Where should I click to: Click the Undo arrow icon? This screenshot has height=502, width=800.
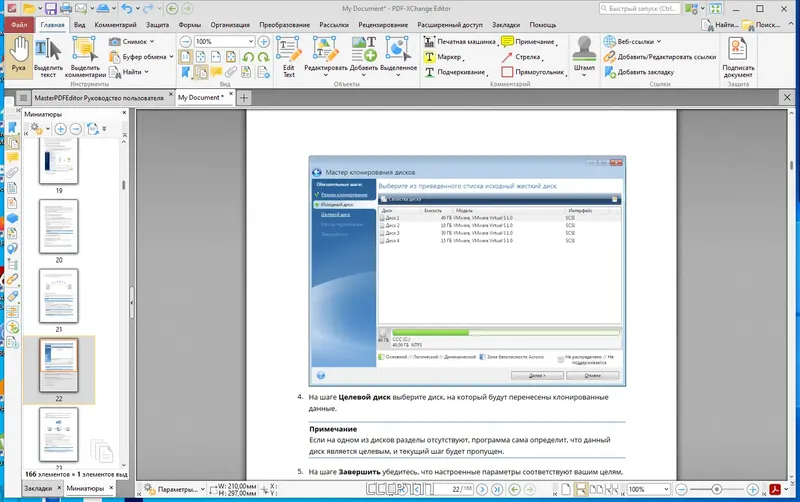[127, 9]
